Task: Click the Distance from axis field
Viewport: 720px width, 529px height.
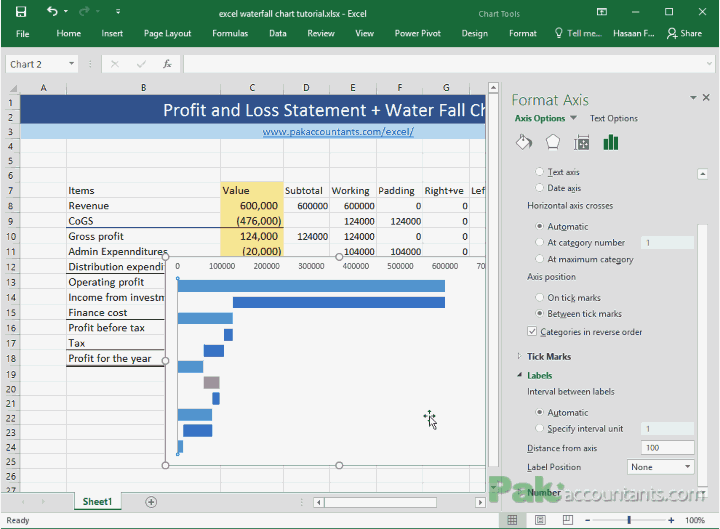Action: (x=667, y=448)
